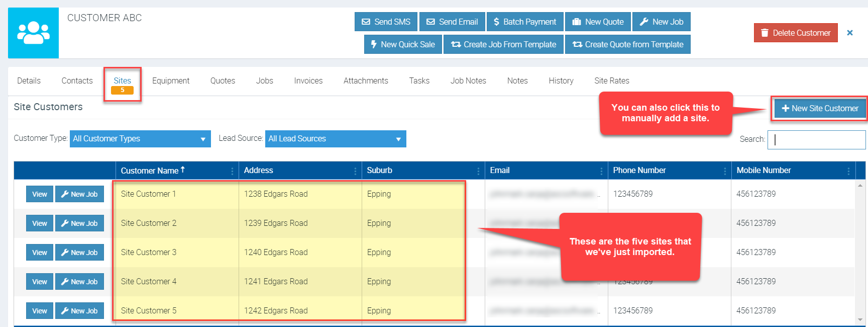Click Create Job From Template button
This screenshot has width=868, height=327.
(x=503, y=44)
